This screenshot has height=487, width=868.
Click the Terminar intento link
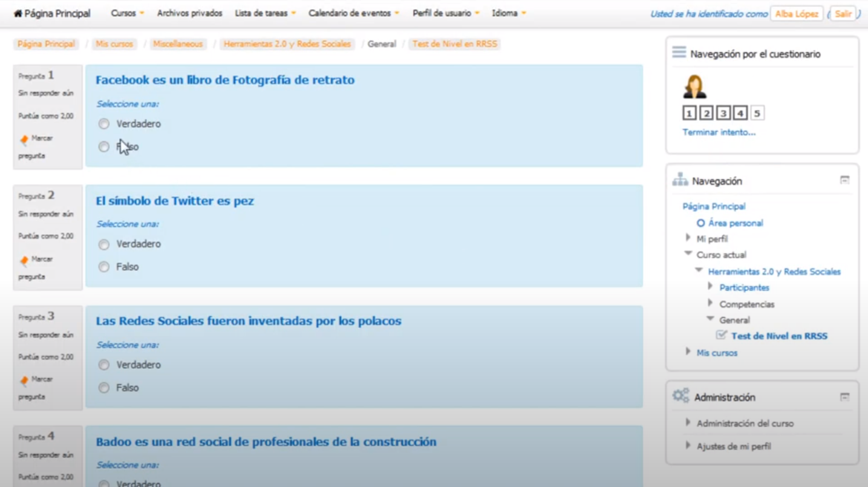pos(719,132)
